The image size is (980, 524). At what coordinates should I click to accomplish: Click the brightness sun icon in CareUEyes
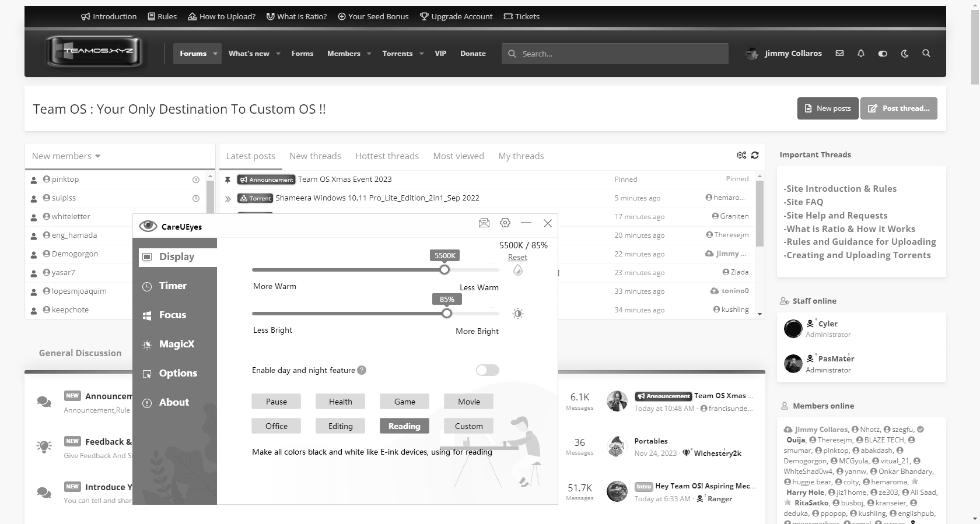point(518,314)
